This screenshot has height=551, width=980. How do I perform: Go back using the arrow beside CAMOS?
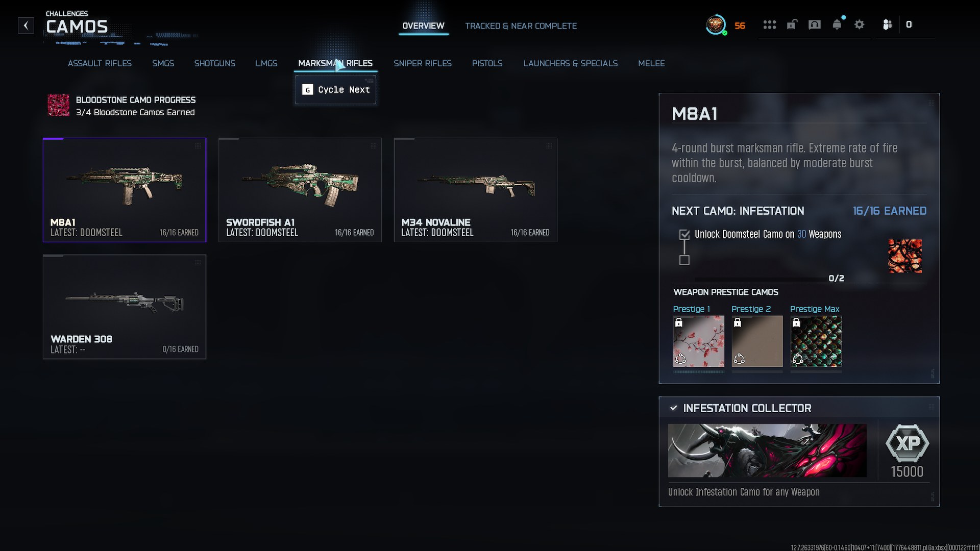tap(26, 26)
